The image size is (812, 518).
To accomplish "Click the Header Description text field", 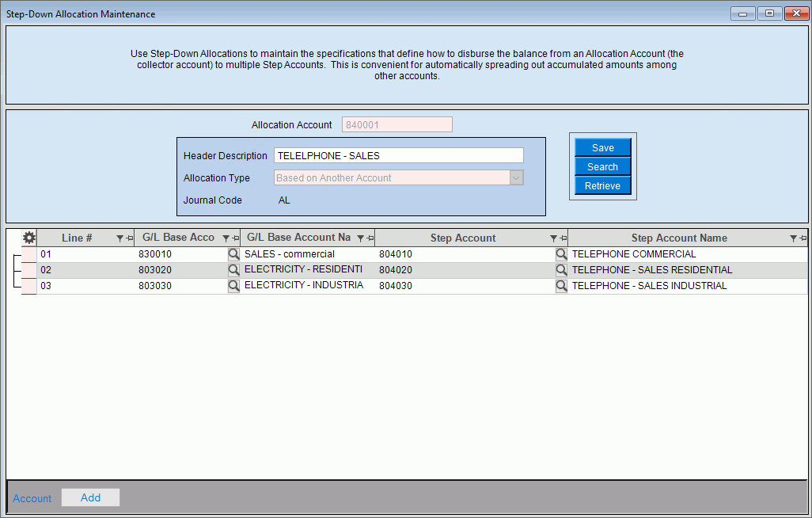I will click(398, 156).
